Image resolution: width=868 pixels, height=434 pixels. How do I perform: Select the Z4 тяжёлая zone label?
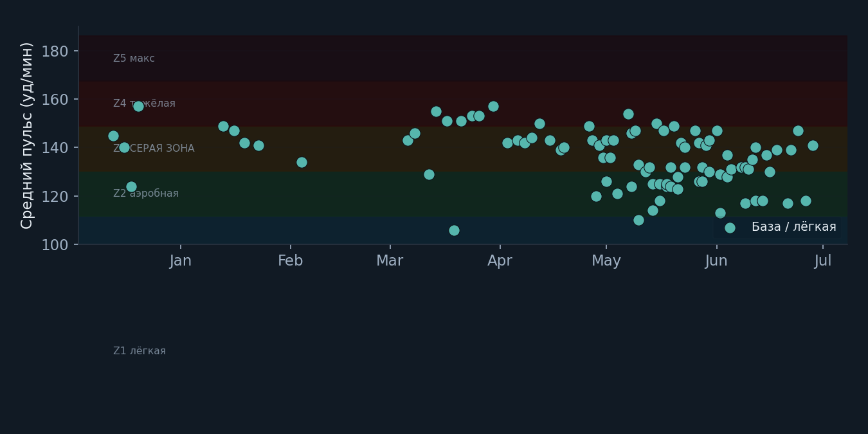144,104
